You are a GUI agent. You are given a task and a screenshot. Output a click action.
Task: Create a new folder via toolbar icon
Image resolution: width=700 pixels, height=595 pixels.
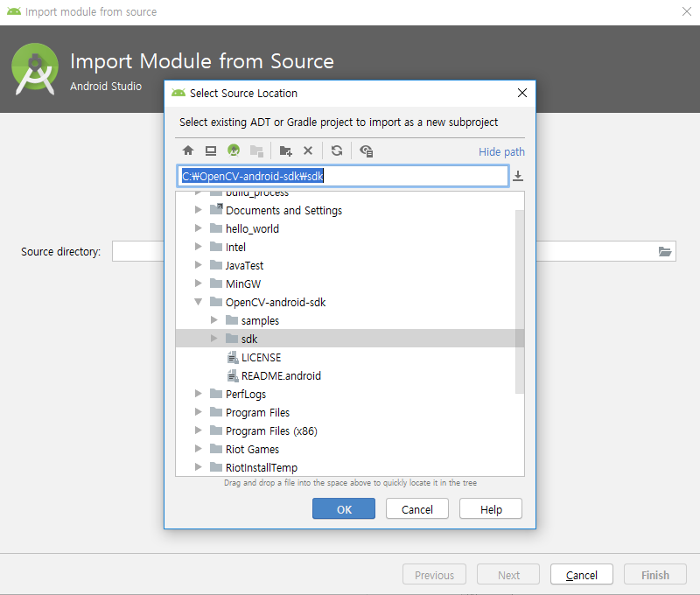(x=285, y=150)
